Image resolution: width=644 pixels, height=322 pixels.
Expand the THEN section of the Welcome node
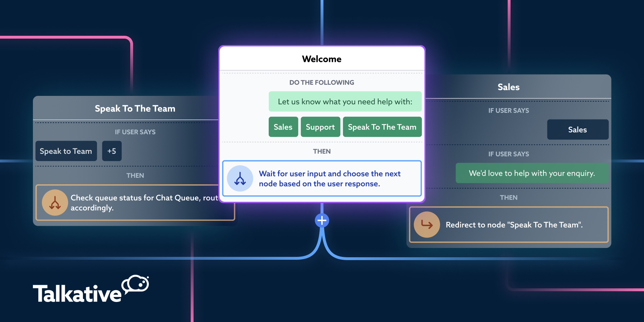click(x=321, y=151)
